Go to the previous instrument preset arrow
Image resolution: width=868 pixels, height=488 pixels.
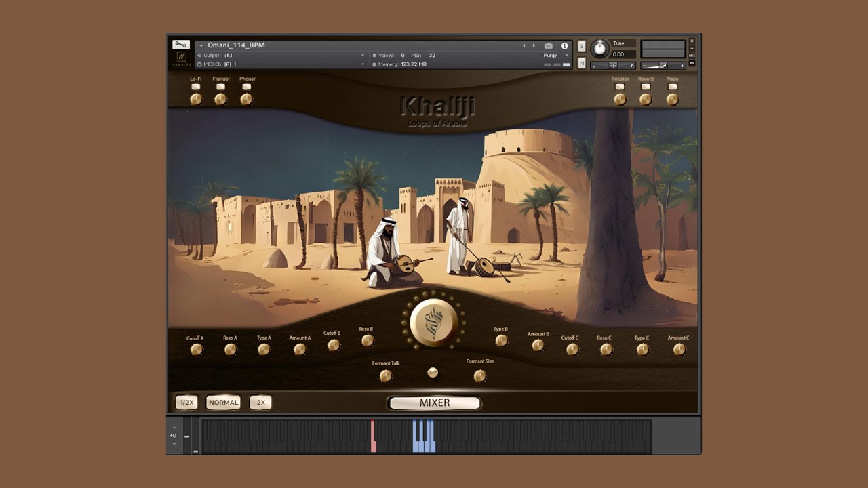tap(524, 46)
